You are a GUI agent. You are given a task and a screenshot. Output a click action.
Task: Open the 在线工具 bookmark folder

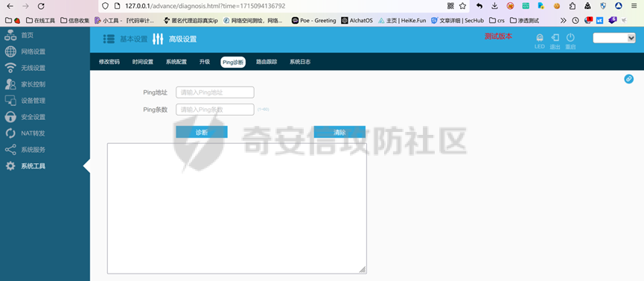[x=40, y=20]
